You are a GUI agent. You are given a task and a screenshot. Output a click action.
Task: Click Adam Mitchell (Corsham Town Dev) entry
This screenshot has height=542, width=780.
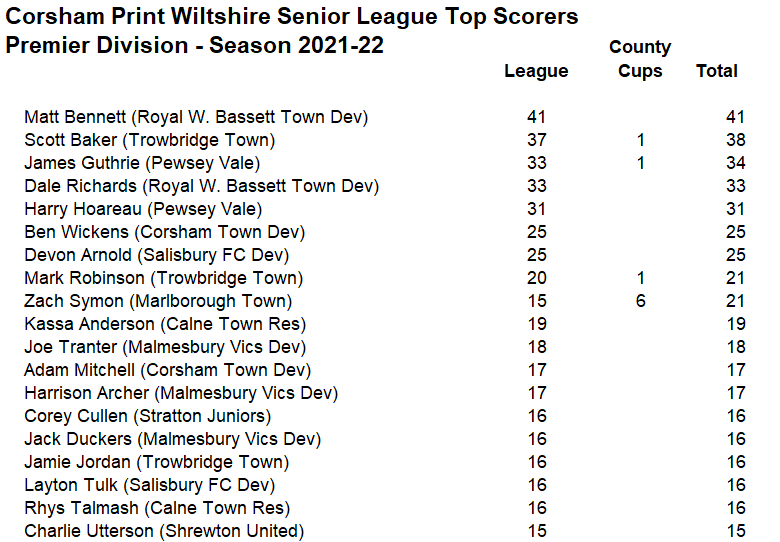point(167,370)
